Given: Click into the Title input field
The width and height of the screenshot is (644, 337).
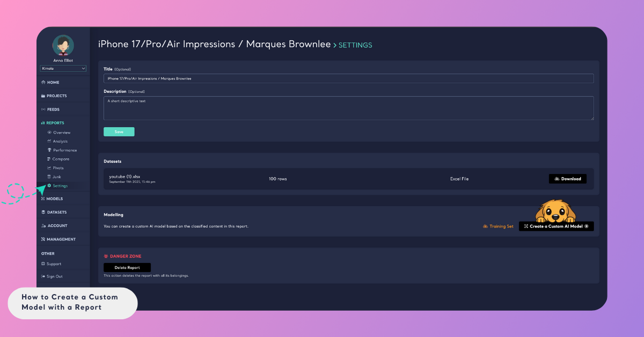Looking at the screenshot, I should tap(348, 78).
